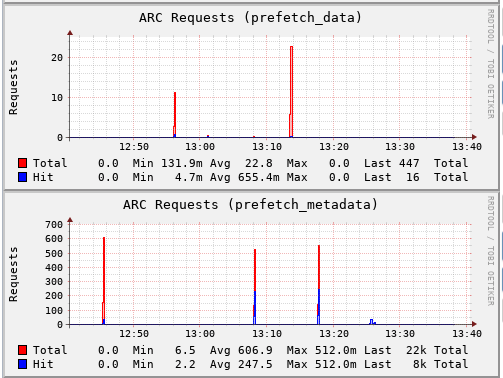503x378 pixels.
Task: Click the first red spike near 12:45 in prefetch_metadata graph
Action: [104, 280]
